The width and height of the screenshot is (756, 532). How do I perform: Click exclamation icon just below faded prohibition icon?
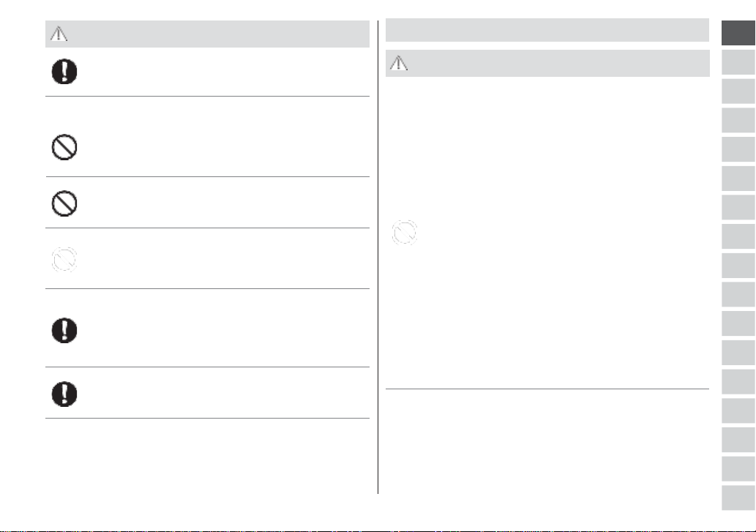pyautogui.click(x=64, y=331)
